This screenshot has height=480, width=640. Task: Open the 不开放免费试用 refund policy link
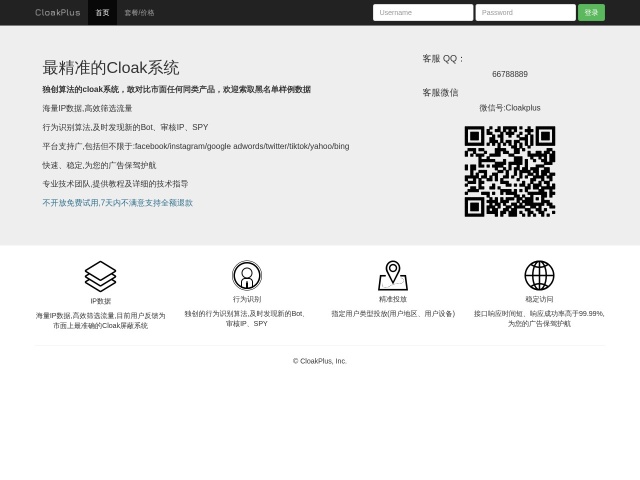tap(118, 203)
